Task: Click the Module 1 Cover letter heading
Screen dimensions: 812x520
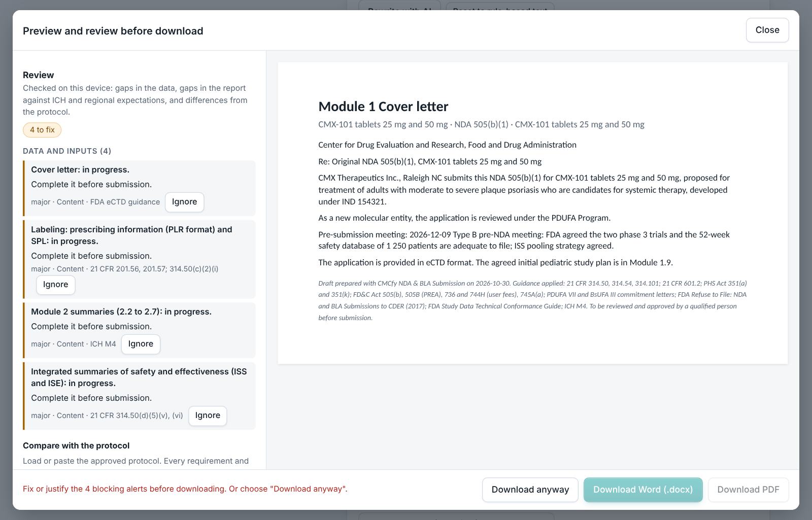Action: 383,107
